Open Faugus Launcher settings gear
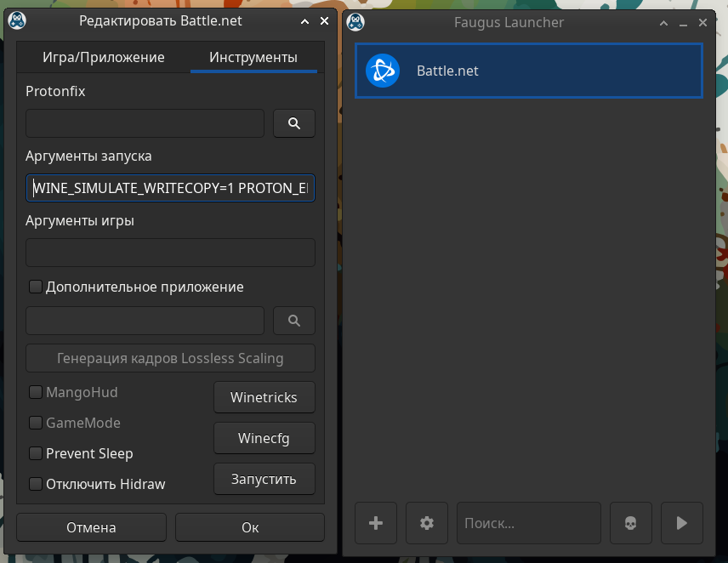 pos(427,523)
